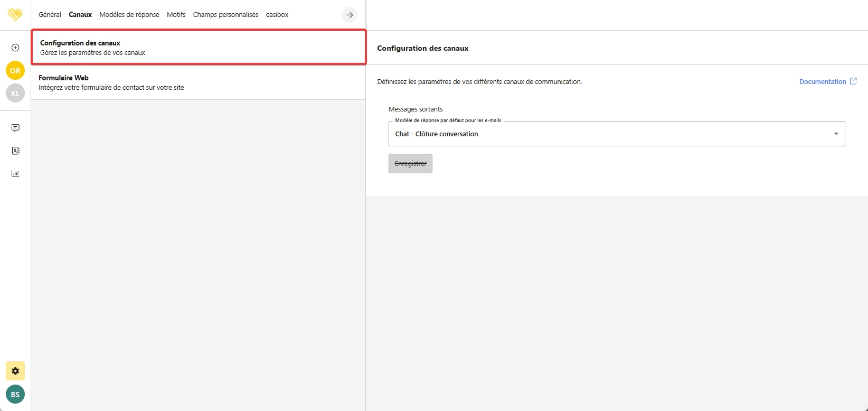Image resolution: width=868 pixels, height=411 pixels.
Task: Select the yellow OR avatar
Action: click(x=15, y=70)
